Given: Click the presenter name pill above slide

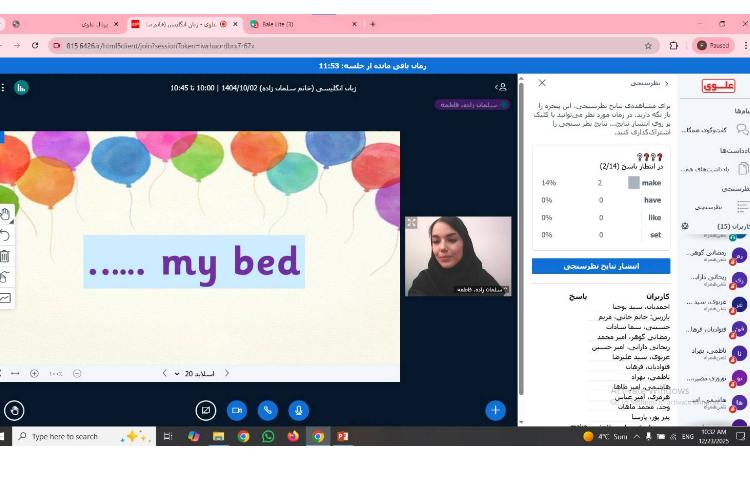Looking at the screenshot, I should pyautogui.click(x=472, y=105).
